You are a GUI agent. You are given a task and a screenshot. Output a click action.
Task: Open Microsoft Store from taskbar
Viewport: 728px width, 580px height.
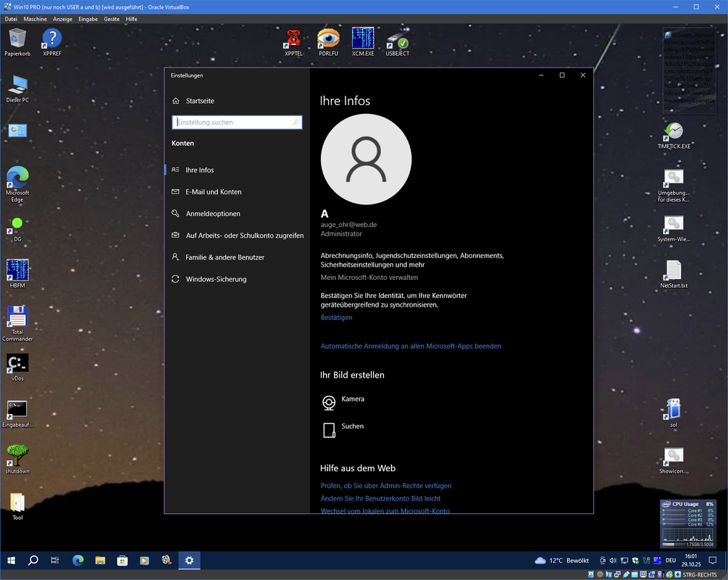point(122,560)
